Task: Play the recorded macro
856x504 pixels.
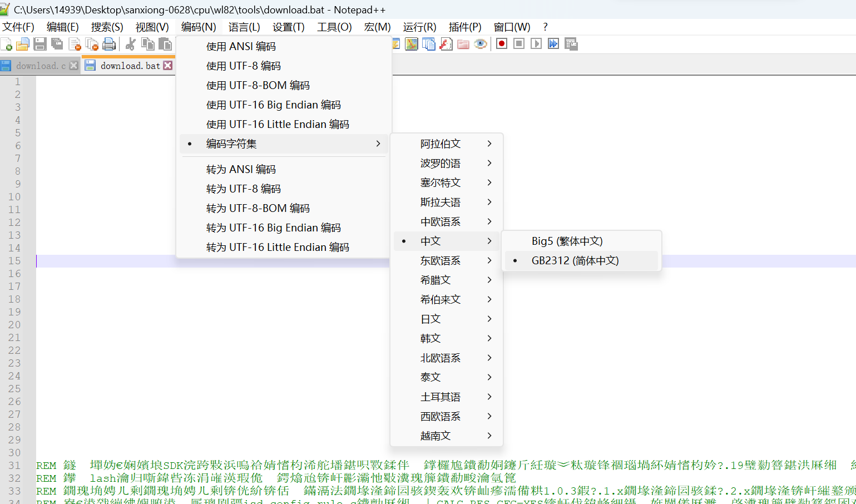Action: pos(536,44)
